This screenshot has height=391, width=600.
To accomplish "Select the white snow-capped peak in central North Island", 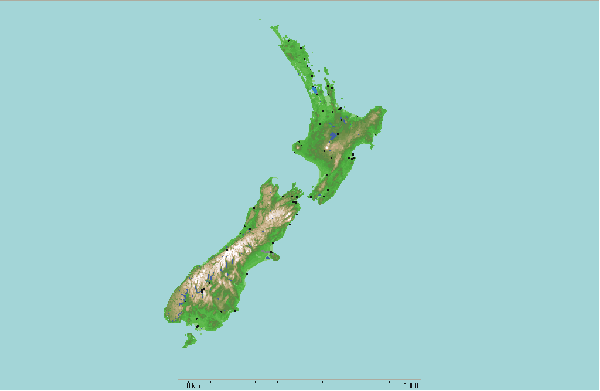I will click(x=328, y=147).
